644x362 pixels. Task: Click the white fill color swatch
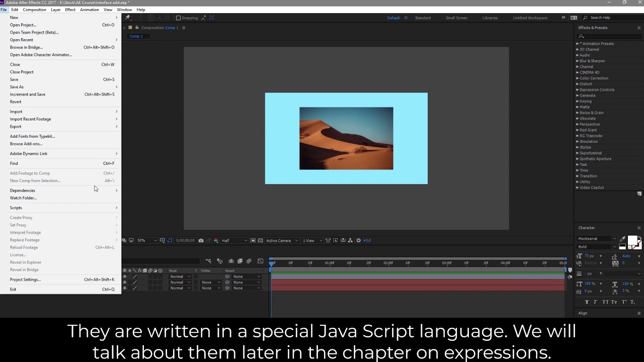(632, 240)
